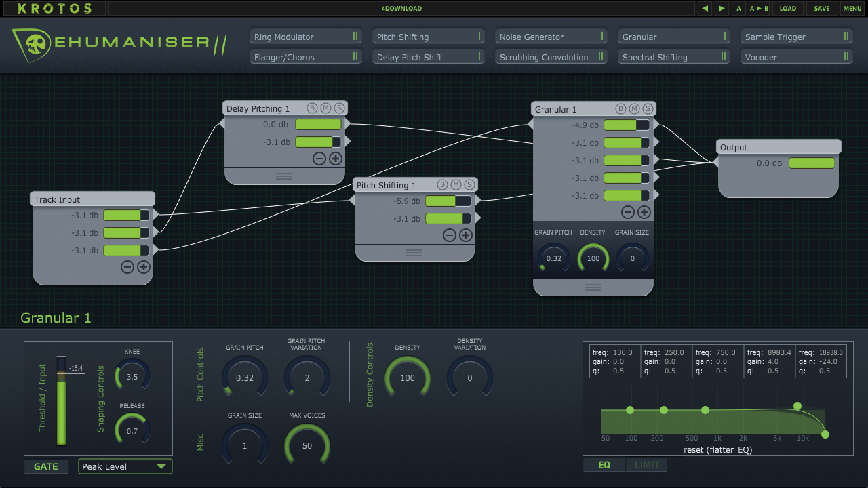Open the Peak Level dropdown
The height and width of the screenshot is (488, 868).
coord(125,466)
